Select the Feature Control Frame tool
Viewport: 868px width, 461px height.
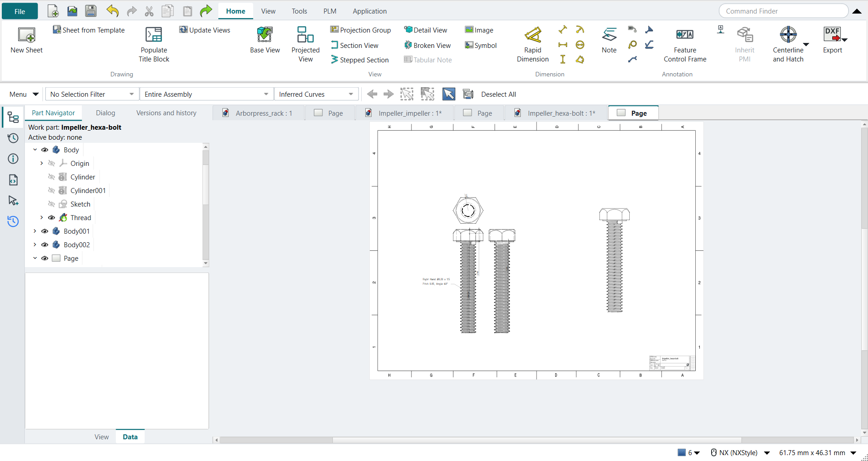coord(684,34)
